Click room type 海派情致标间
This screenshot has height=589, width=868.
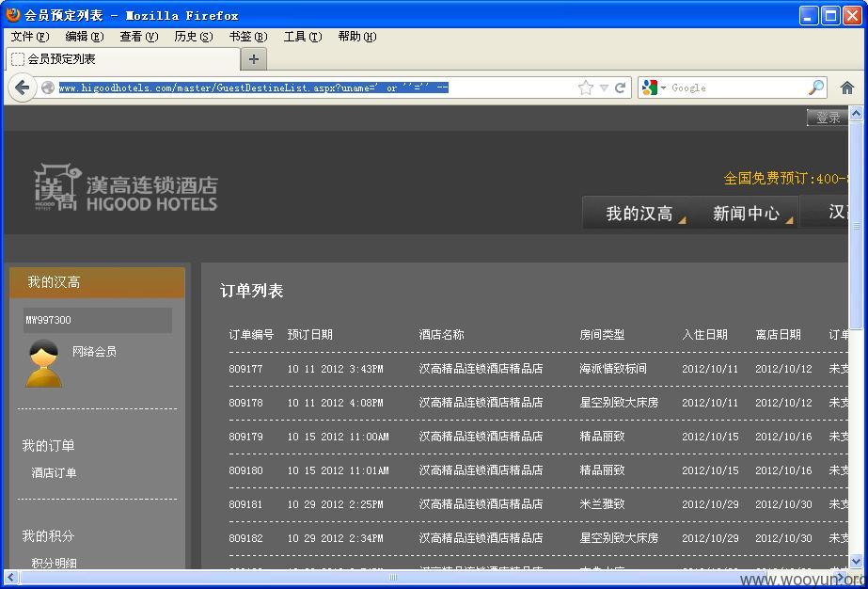pos(613,369)
